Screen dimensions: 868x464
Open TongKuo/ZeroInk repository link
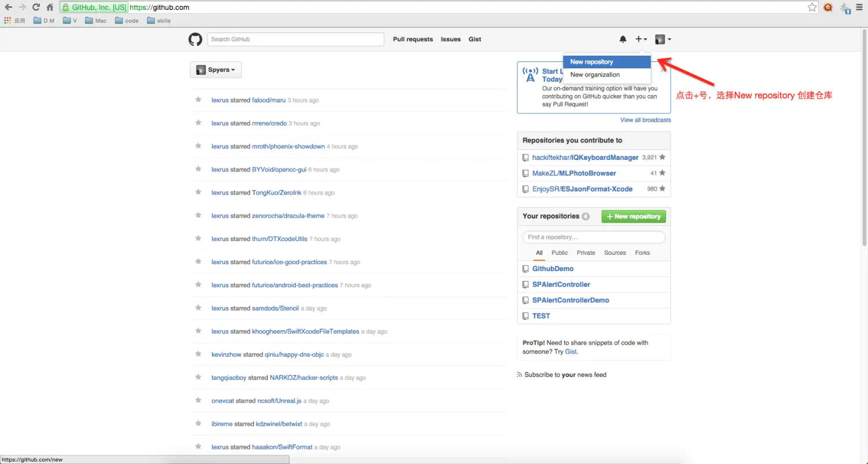[x=277, y=193]
